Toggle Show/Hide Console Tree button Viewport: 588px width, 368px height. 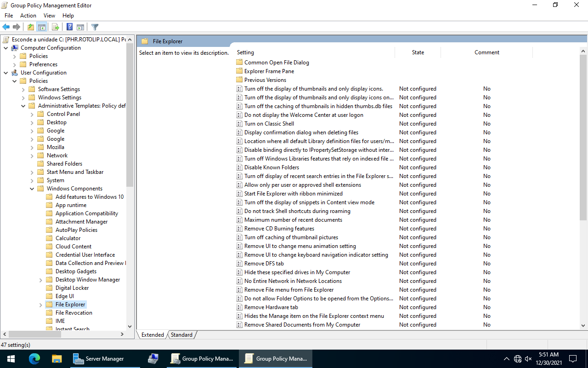42,27
